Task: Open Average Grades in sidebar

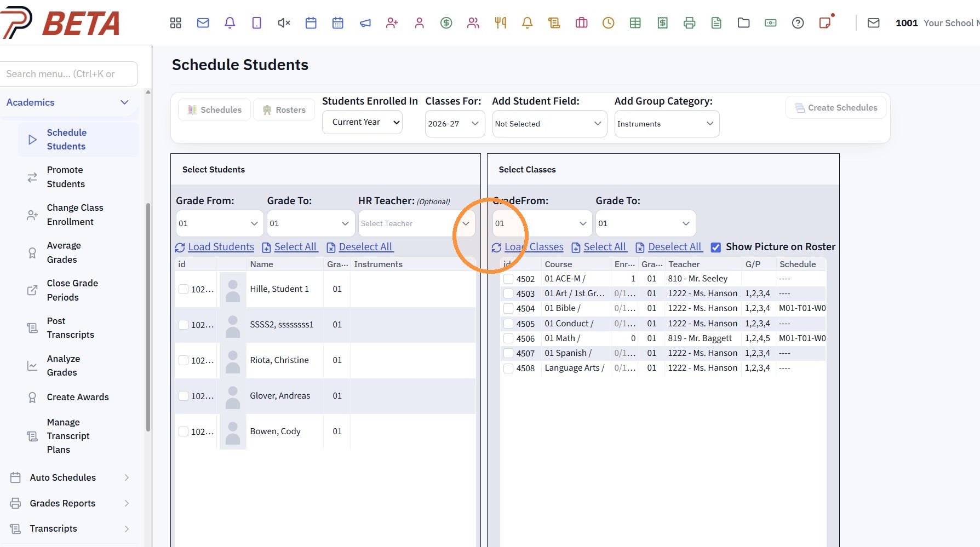Action: click(x=78, y=252)
